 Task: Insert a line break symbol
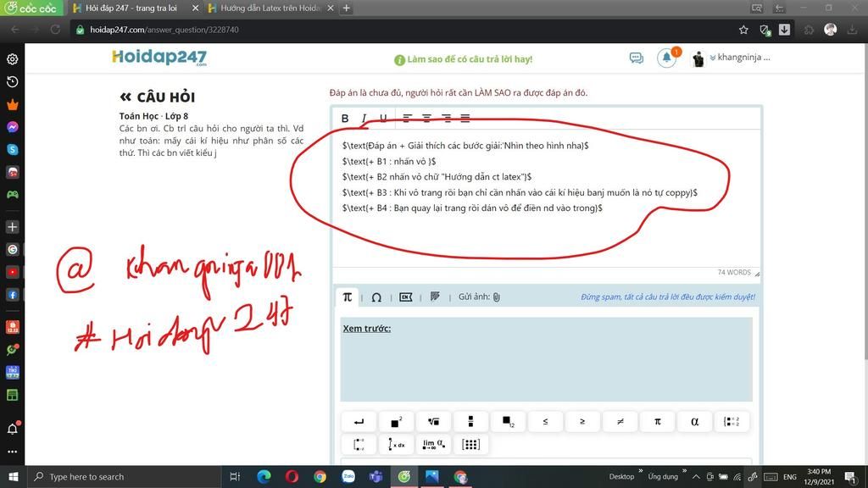pyautogui.click(x=359, y=422)
